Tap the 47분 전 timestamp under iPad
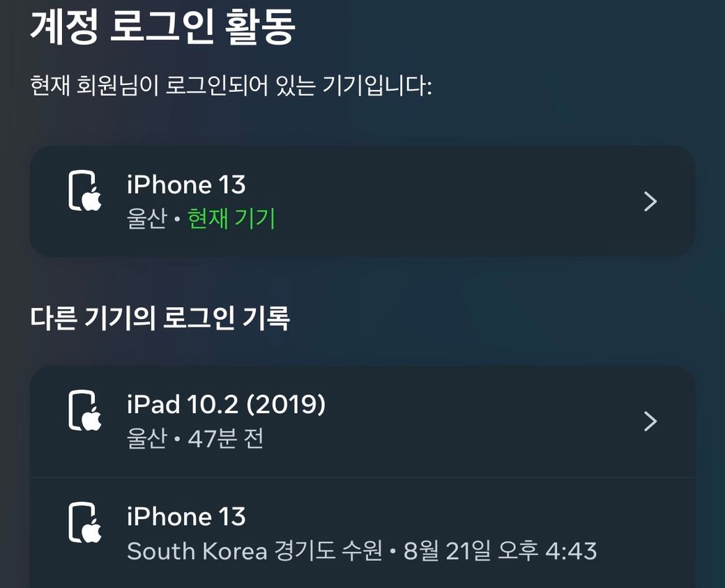Viewport: 725px width, 588px height. tap(226, 438)
